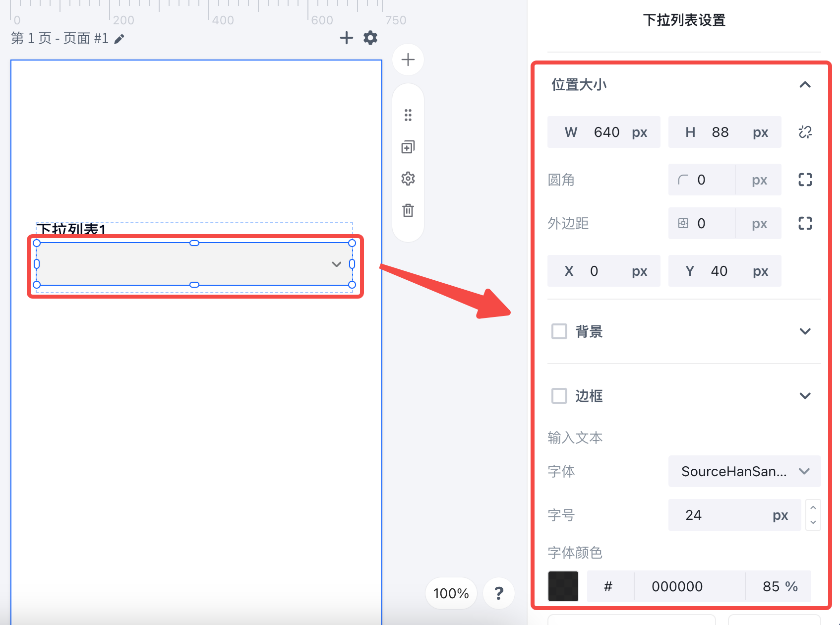
Task: Delete the component with the trash icon
Action: tap(408, 210)
